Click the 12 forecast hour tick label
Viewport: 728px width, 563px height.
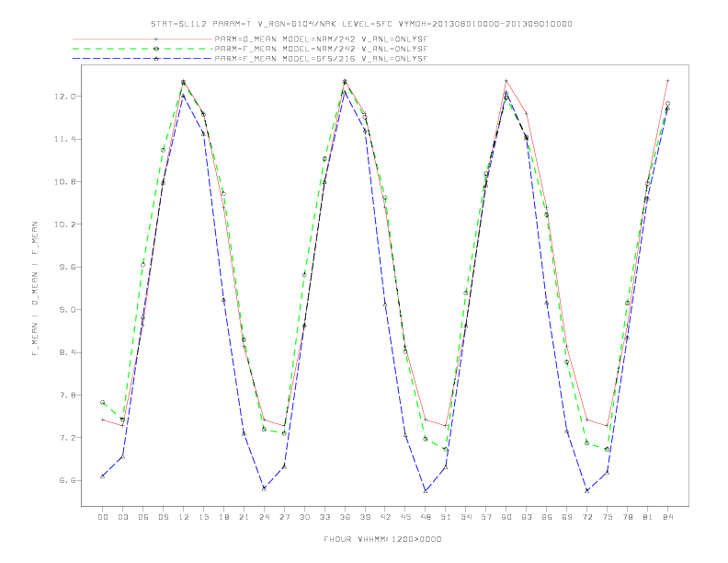click(x=184, y=517)
